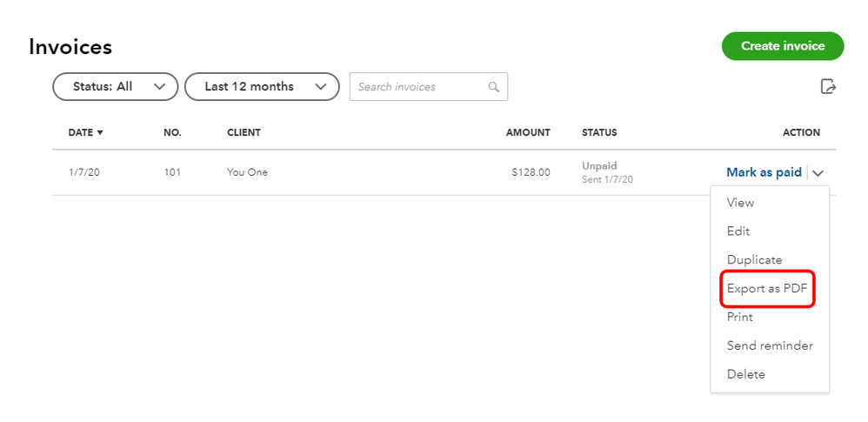Sort by the Client column header

244,133
